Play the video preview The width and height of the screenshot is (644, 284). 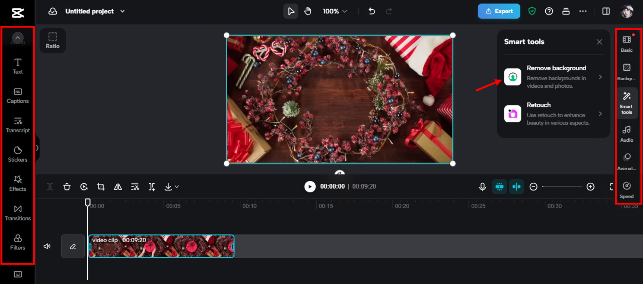310,187
